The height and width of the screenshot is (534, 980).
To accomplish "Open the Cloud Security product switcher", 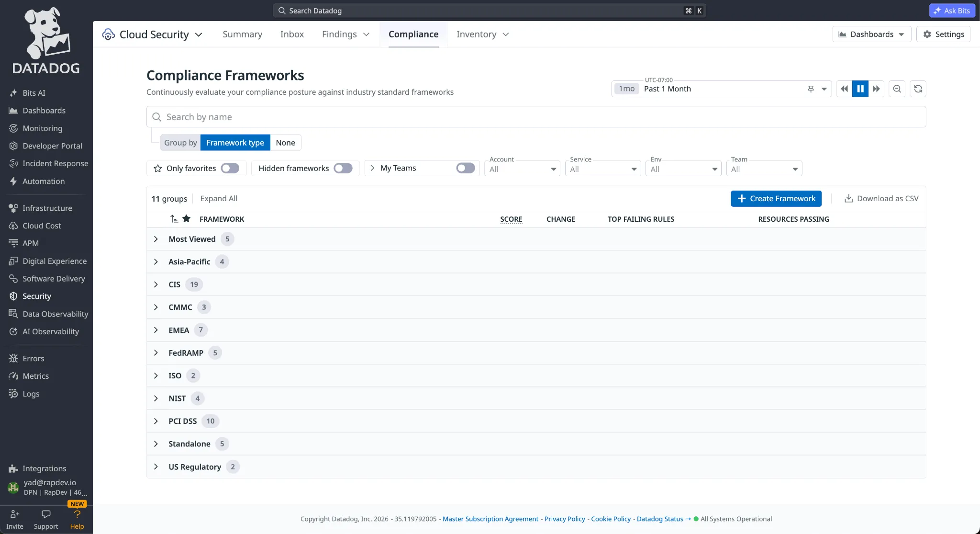I will (153, 34).
